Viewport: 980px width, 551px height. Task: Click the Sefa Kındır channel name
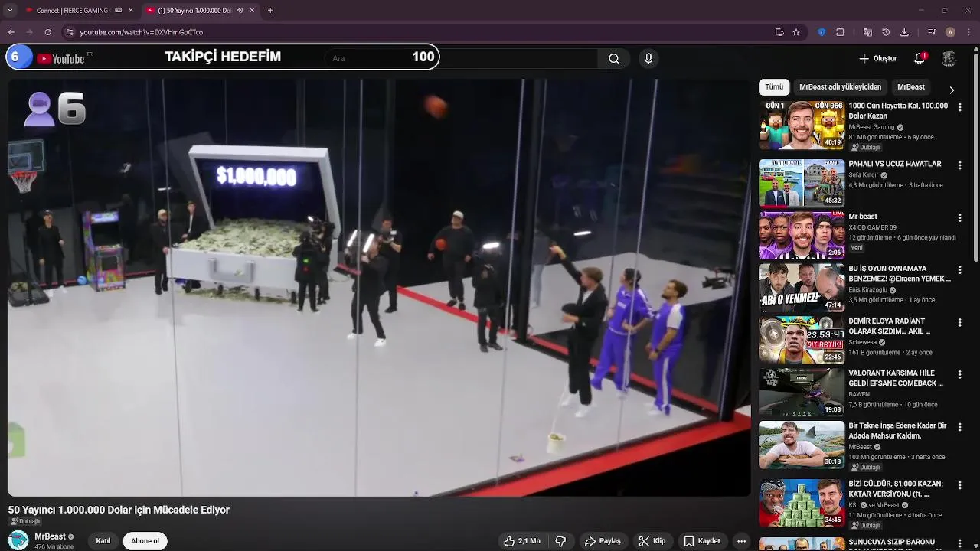864,175
